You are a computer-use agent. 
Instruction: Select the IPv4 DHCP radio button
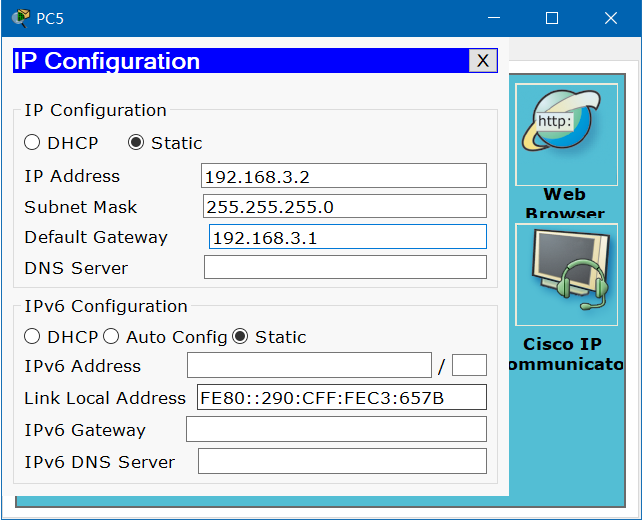click(32, 142)
